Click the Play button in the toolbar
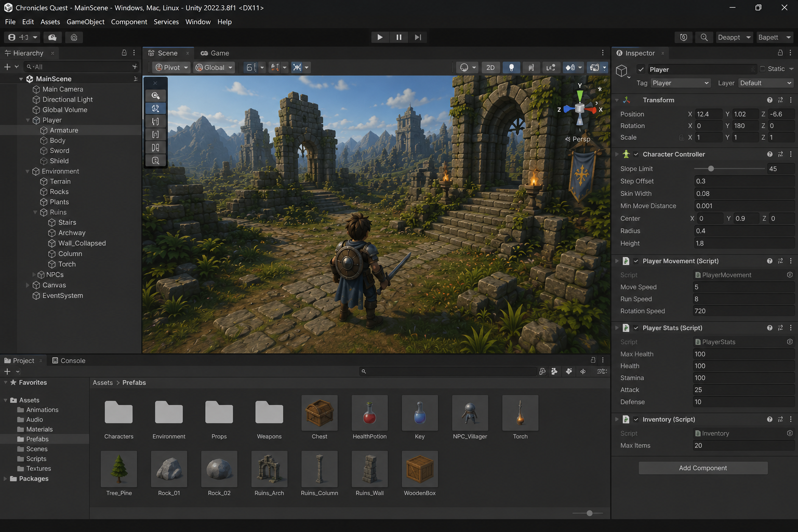Image resolution: width=798 pixels, height=532 pixels. click(380, 37)
